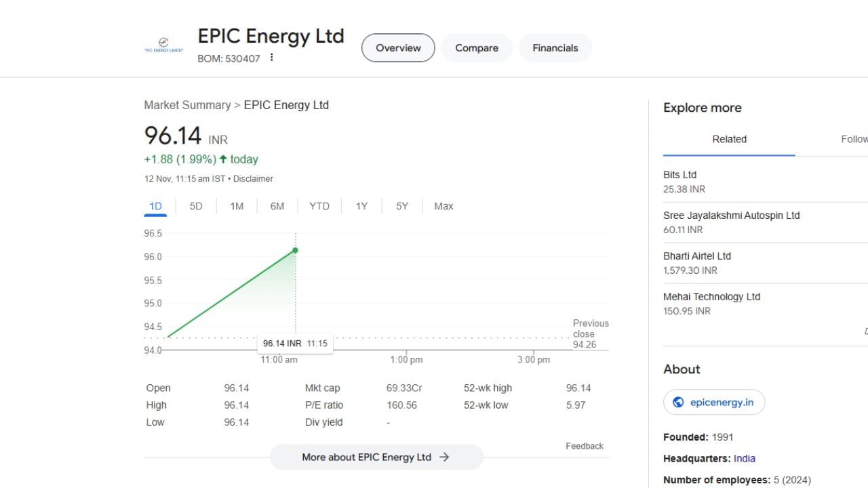Click the Market Summary breadcrumb link
Viewport: 868px width, 488px height.
187,105
